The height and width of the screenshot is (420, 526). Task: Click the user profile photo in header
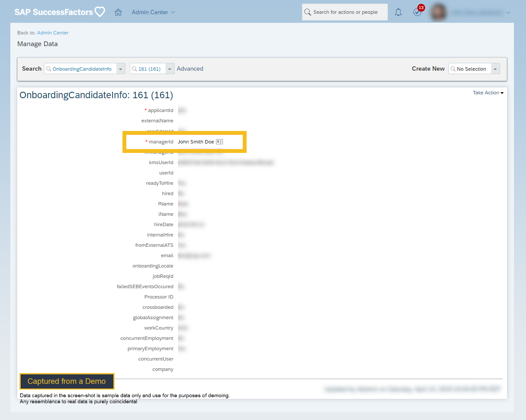[438, 12]
